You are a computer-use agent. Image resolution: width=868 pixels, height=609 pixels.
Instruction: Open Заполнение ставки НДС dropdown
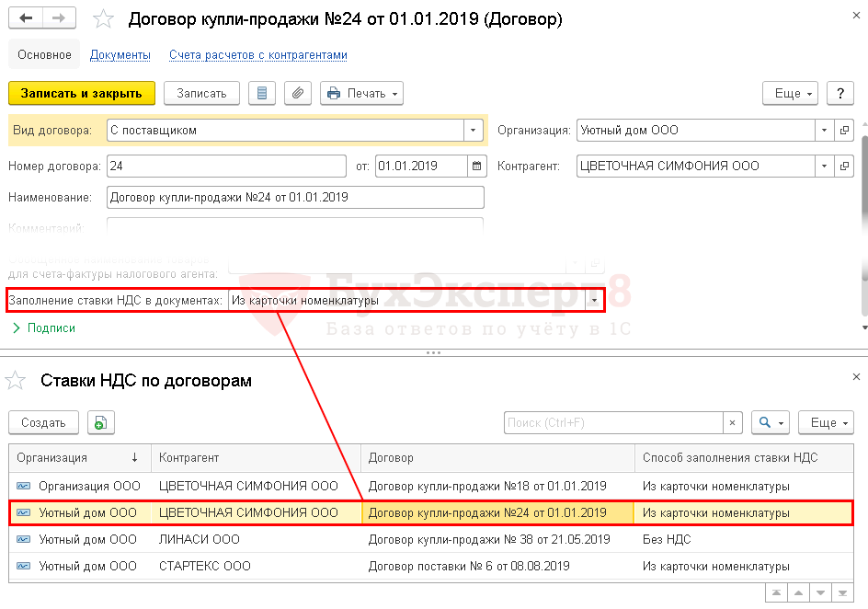[x=594, y=300]
